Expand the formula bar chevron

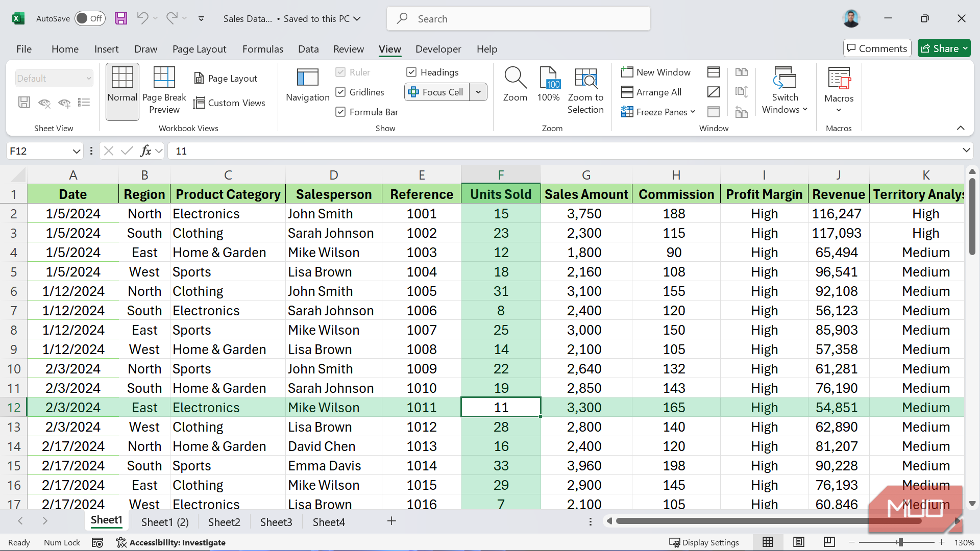tap(966, 151)
